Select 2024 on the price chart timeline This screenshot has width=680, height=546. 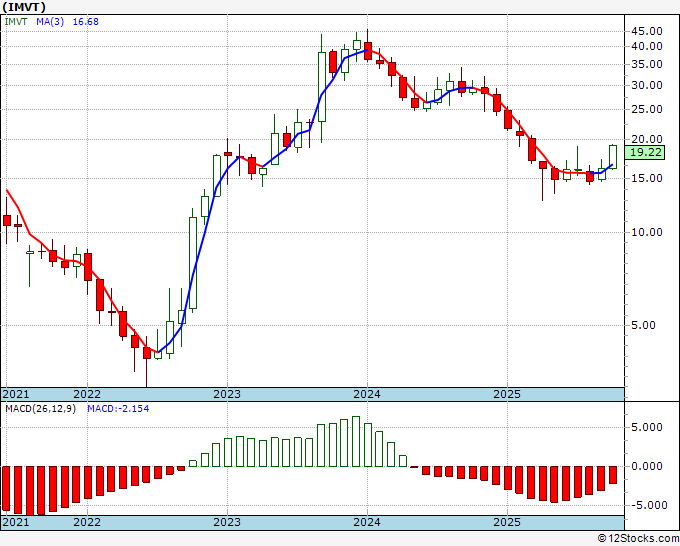pos(367,394)
